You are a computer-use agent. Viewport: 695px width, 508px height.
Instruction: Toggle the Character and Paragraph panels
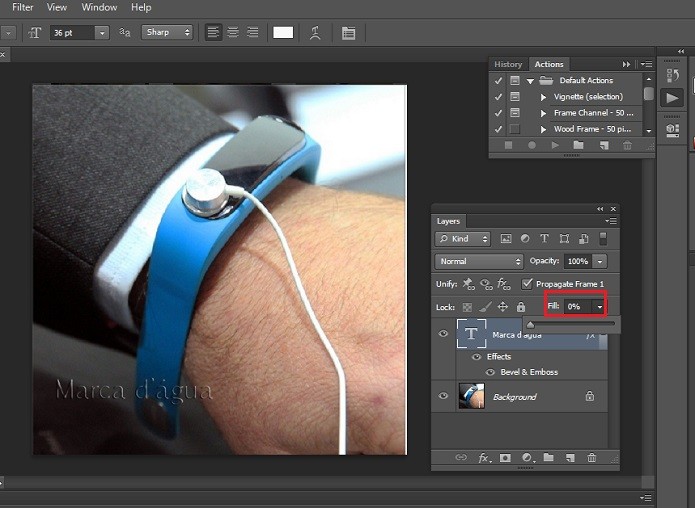coord(348,33)
